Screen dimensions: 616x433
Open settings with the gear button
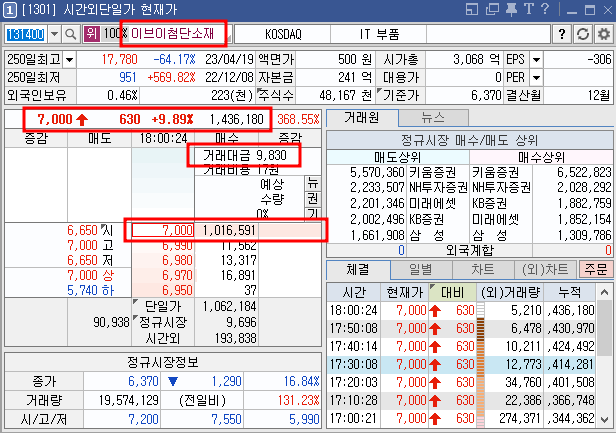[603, 34]
